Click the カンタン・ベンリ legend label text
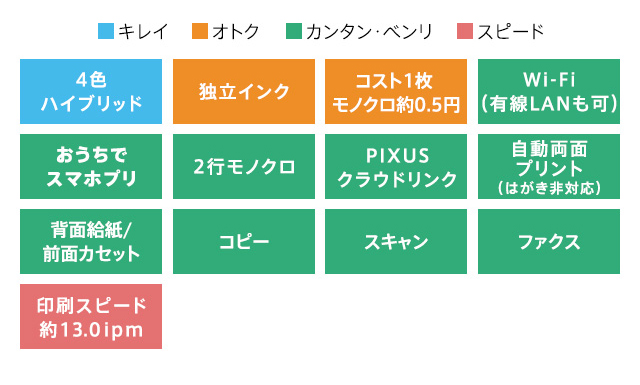 tap(369, 31)
